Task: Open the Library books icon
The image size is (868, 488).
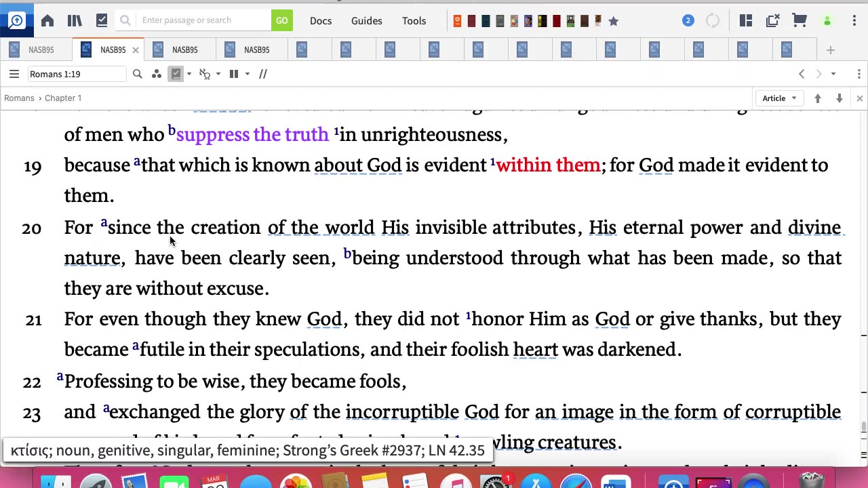Action: click(x=75, y=20)
